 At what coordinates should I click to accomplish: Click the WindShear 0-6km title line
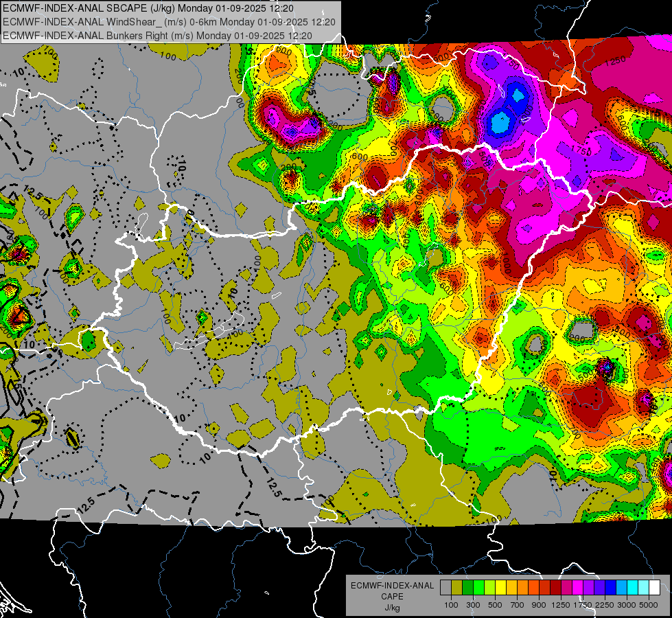click(x=169, y=22)
